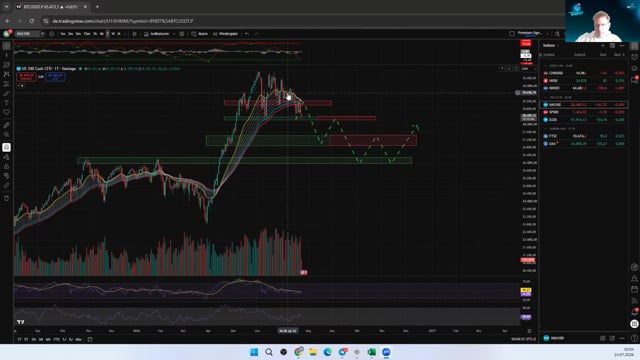Select the Text tool (T icon)
This screenshot has width=640, height=360.
point(7,103)
